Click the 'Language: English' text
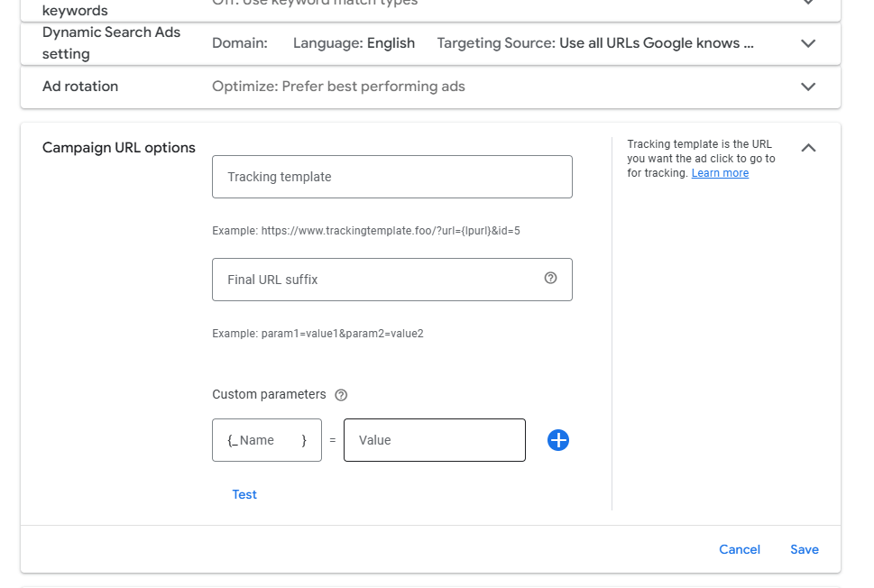874x588 pixels. 354,43
